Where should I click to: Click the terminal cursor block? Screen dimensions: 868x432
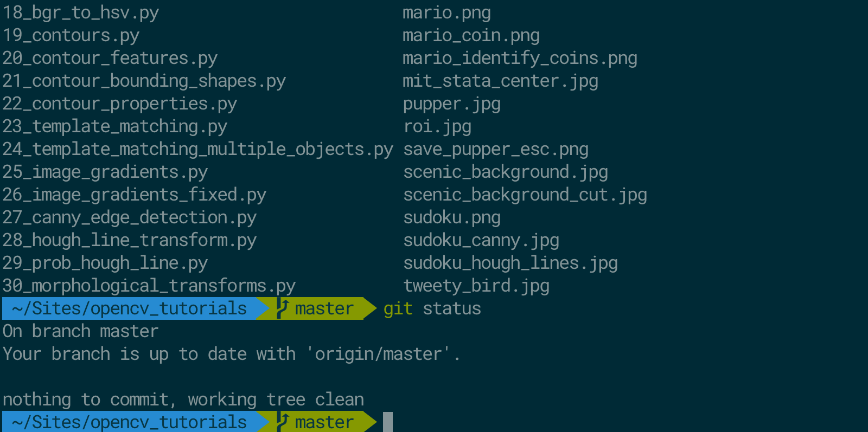387,422
